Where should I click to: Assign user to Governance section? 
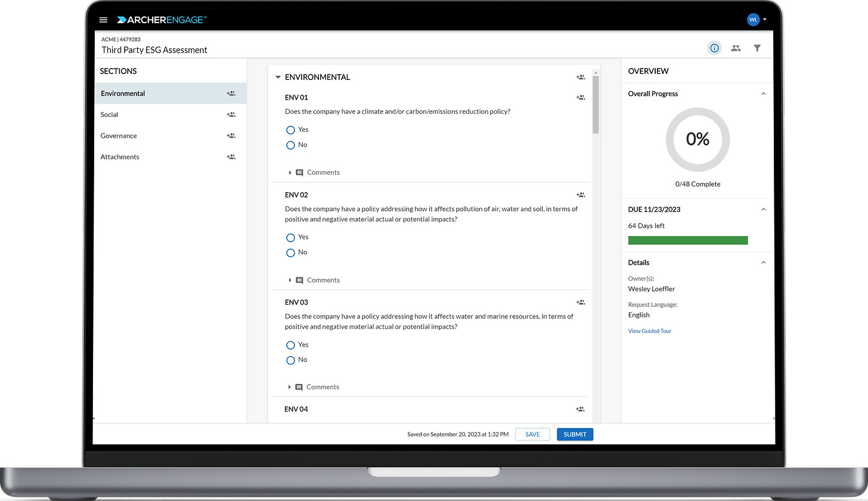[231, 136]
